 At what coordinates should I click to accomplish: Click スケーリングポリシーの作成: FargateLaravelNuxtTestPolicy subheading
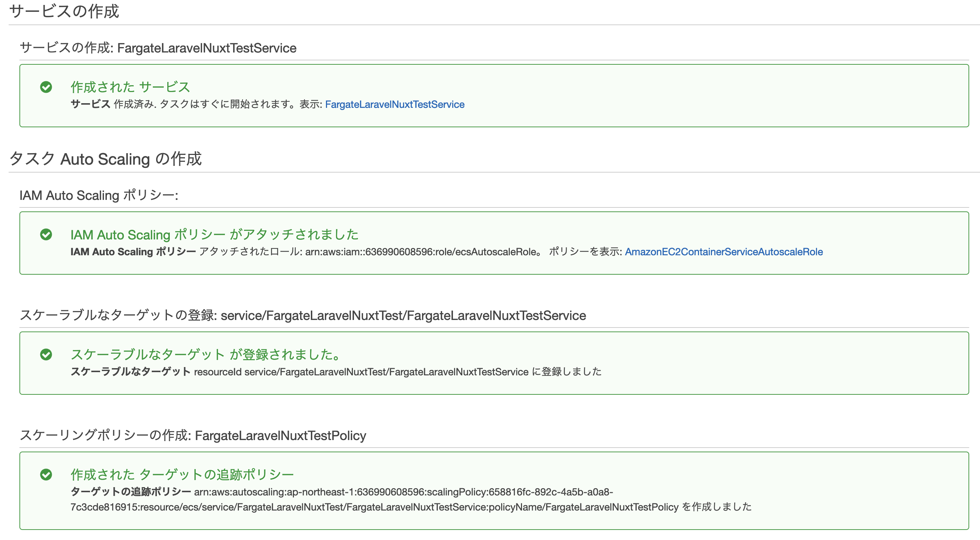[x=192, y=435]
